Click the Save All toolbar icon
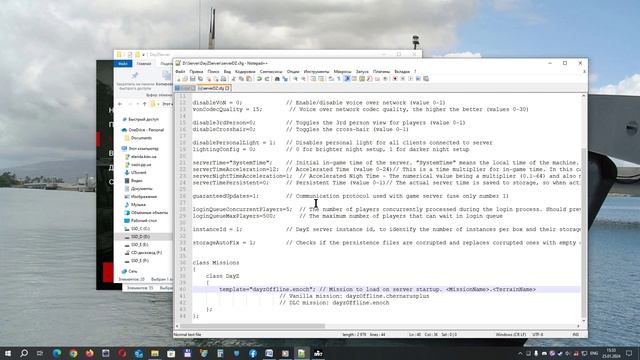This screenshot has height=360, width=640. pos(200,79)
